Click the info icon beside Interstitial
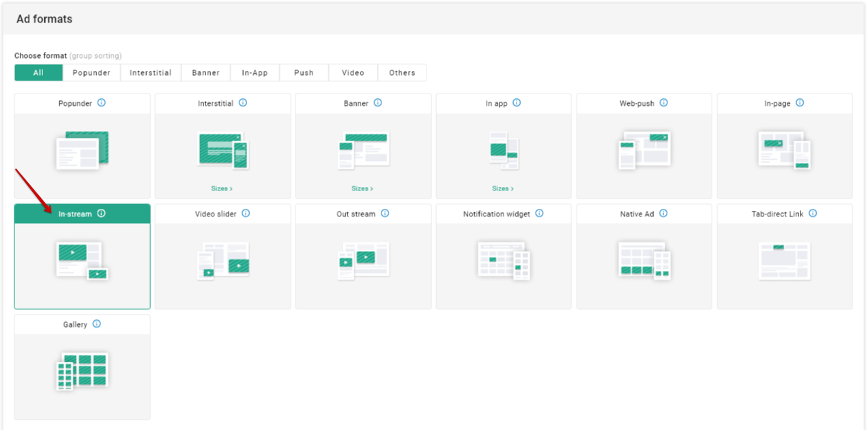Image resolution: width=868 pixels, height=430 pixels. [x=243, y=103]
